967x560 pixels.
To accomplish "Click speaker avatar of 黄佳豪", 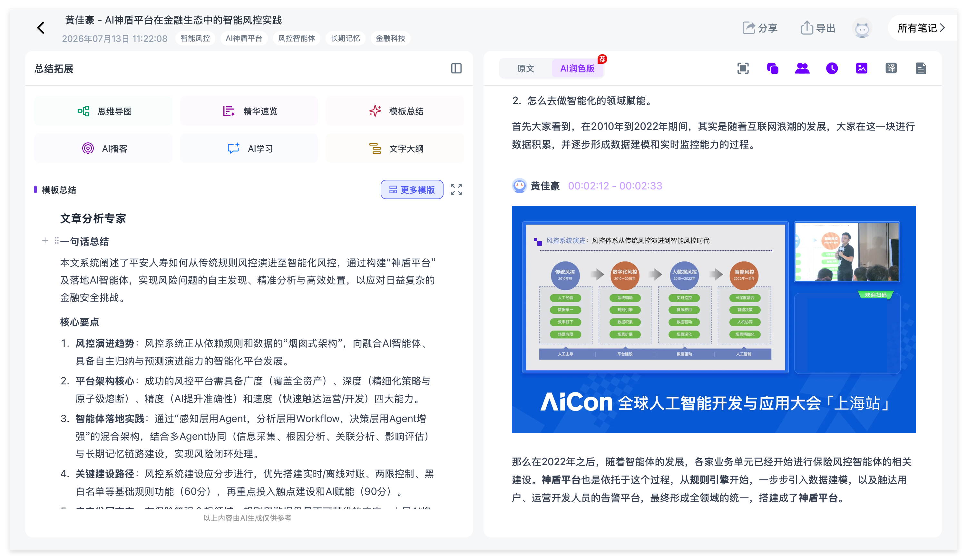I will point(520,186).
